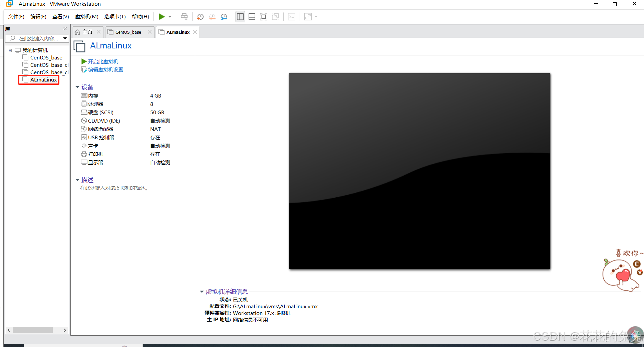Click the description text input area
Viewport: 644px width, 347px height.
point(114,188)
